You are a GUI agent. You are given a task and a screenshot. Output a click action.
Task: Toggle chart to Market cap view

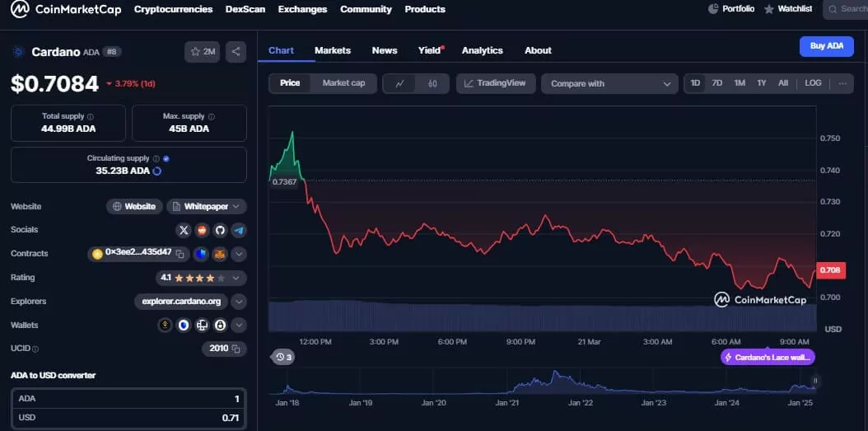(343, 83)
